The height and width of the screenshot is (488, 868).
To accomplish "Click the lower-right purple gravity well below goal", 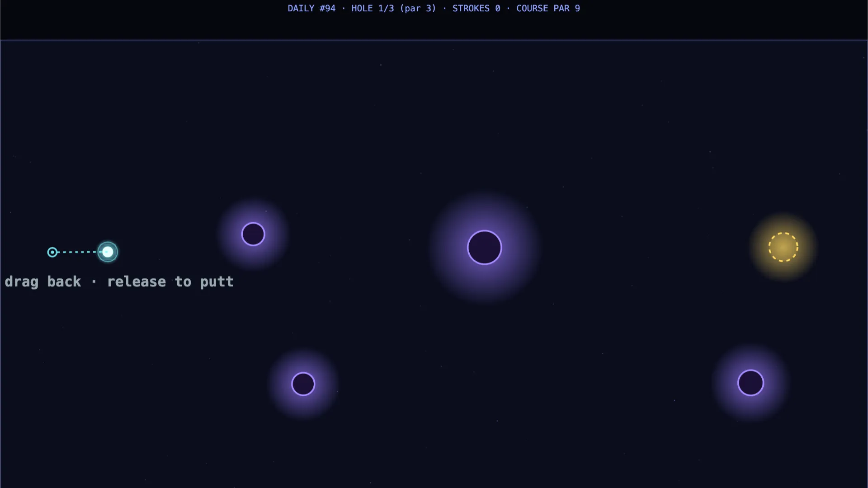I will [751, 383].
